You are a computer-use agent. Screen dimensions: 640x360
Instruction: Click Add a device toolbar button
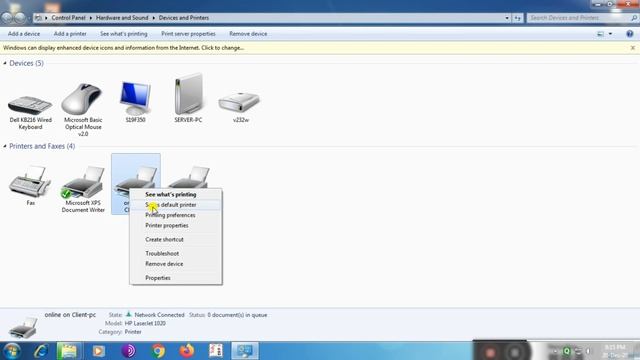(24, 34)
